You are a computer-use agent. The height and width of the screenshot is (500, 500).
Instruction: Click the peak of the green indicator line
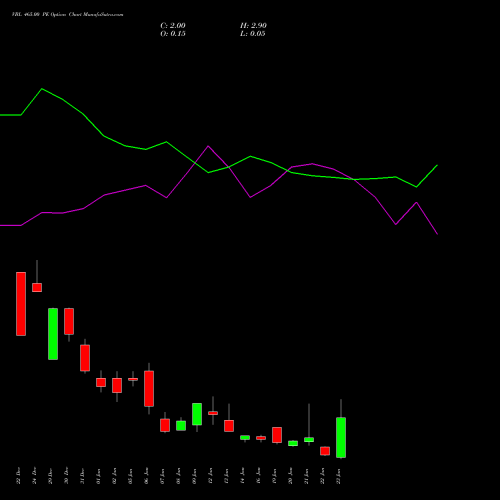click(42, 89)
